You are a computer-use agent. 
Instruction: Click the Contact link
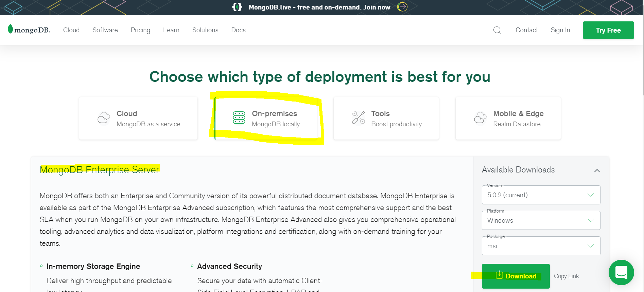(x=527, y=30)
